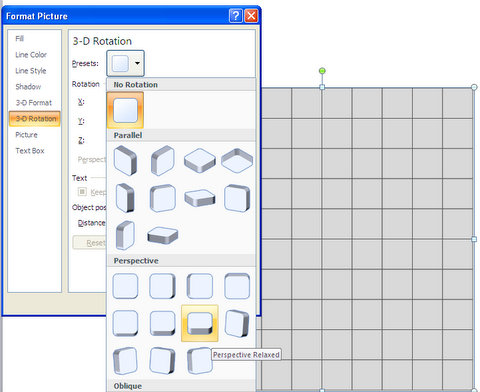Toggle the Keep text flat checkbox
This screenshot has height=392, width=480.
pos(82,192)
